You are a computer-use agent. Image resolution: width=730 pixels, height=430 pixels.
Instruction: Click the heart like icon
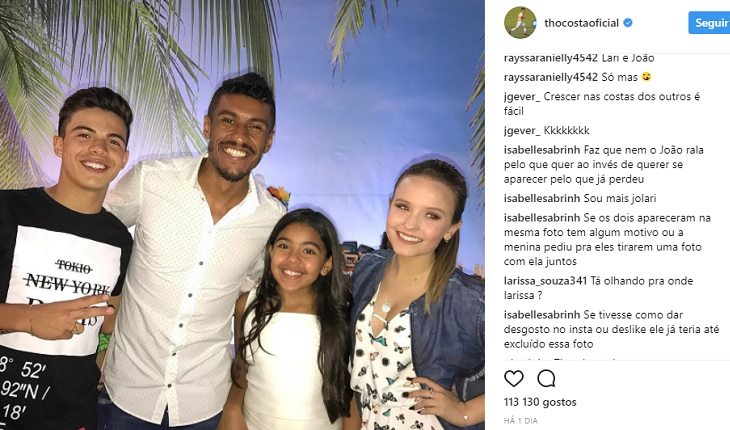514,379
